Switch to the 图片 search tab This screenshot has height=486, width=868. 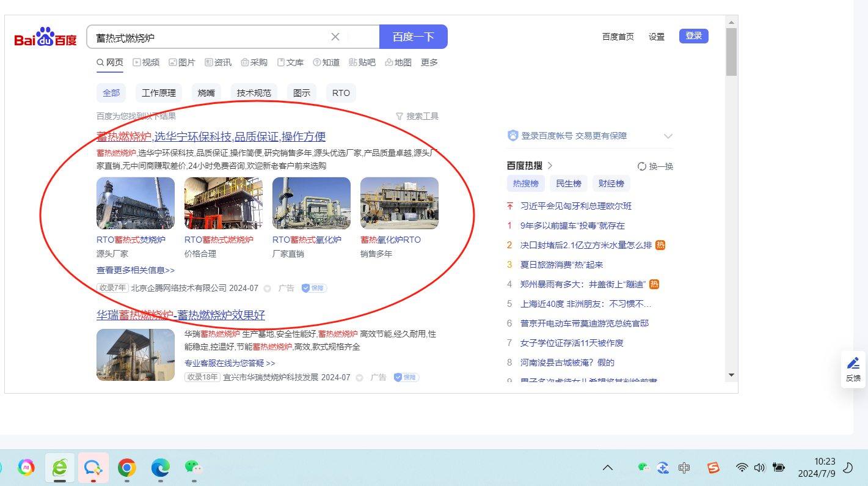182,62
